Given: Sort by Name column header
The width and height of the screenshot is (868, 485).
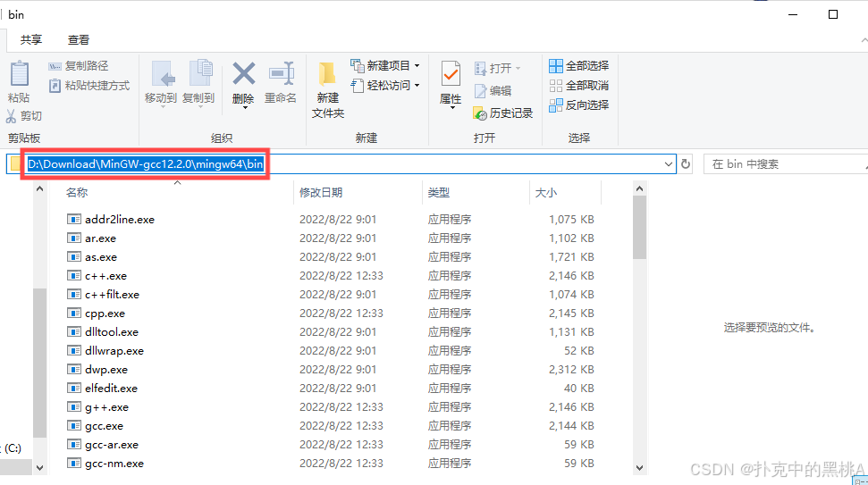Looking at the screenshot, I should point(76,192).
